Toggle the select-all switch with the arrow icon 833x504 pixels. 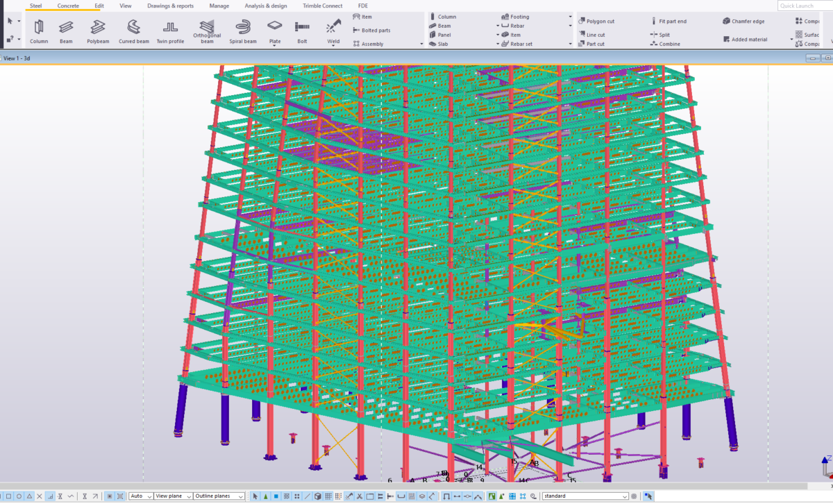point(255,496)
